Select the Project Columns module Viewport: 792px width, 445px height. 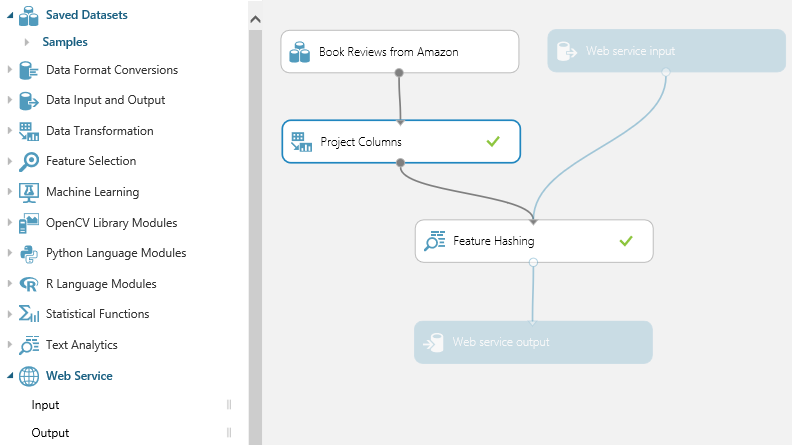tap(401, 141)
